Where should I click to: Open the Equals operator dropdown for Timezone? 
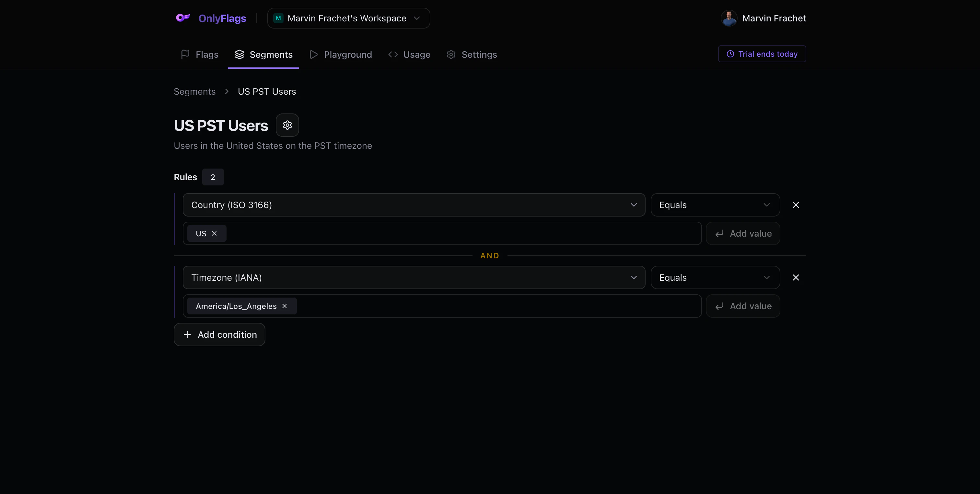[x=715, y=277]
